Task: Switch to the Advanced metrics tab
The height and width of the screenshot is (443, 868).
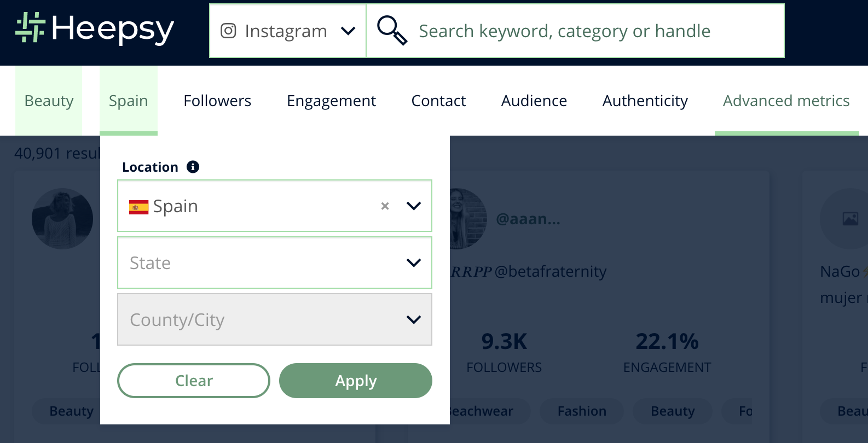Action: click(x=786, y=101)
